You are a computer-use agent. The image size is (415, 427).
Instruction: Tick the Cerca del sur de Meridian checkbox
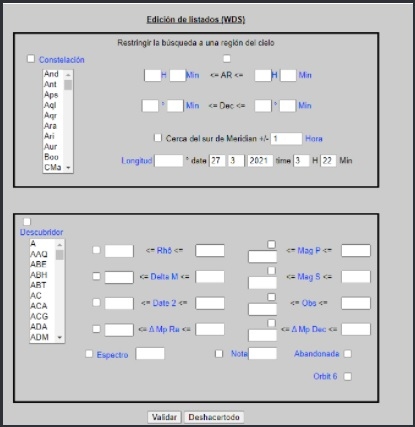(158, 137)
